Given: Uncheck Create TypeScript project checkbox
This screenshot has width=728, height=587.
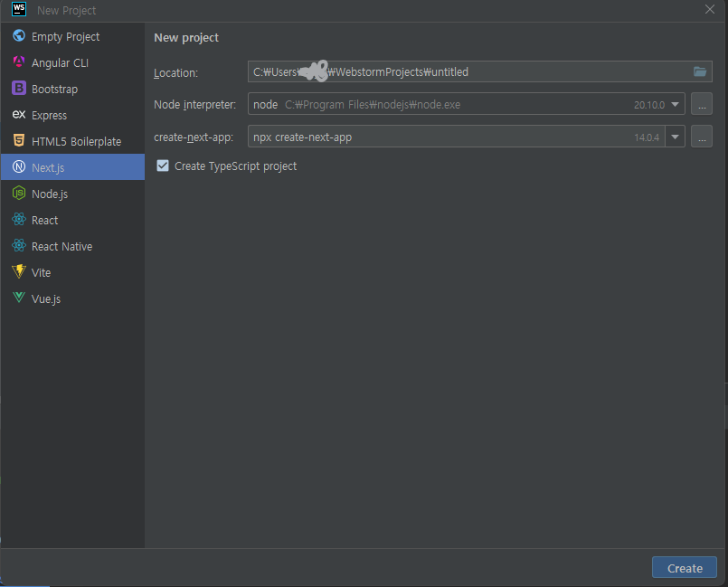Looking at the screenshot, I should tap(163, 166).
